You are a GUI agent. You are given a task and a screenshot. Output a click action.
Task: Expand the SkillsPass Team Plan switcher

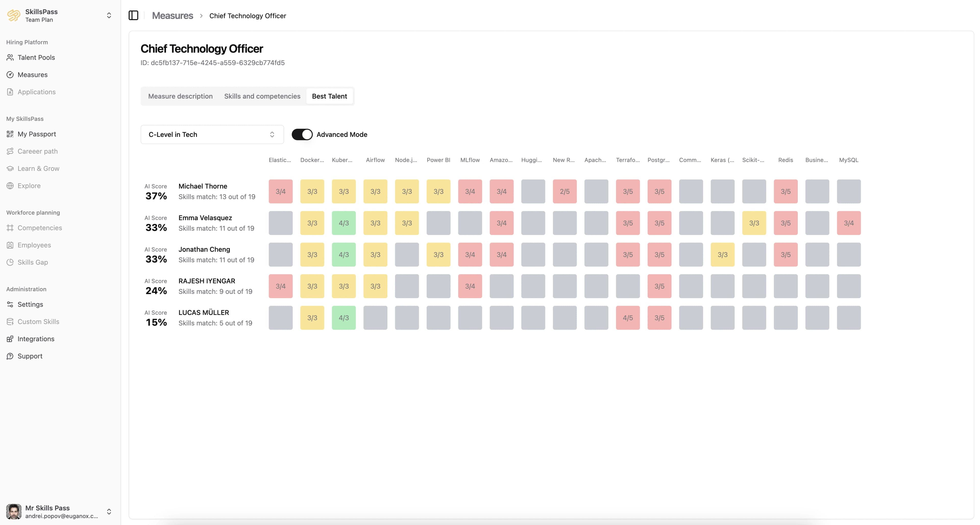(x=109, y=16)
